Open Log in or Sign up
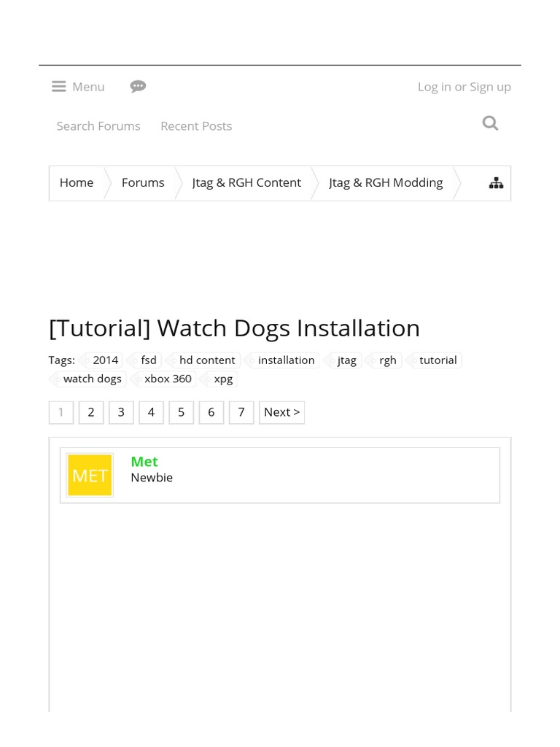Viewport: 560px width, 747px height. coord(464,88)
